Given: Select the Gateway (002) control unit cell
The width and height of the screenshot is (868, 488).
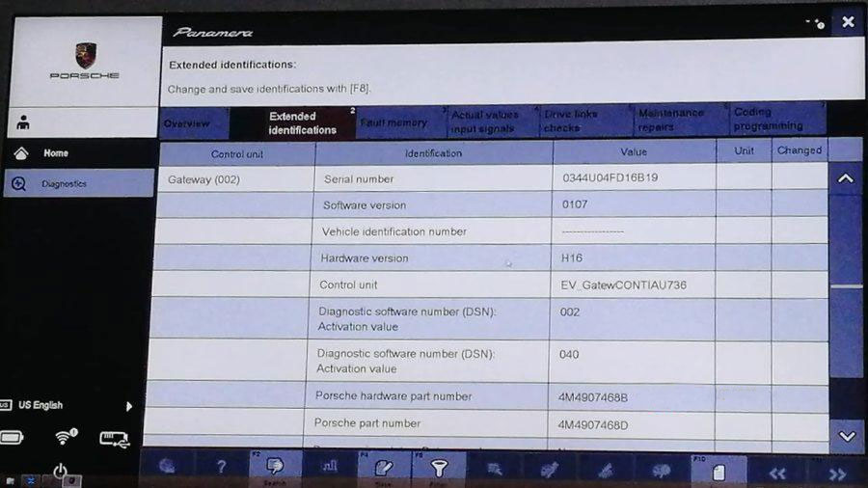Looking at the screenshot, I should click(x=236, y=179).
